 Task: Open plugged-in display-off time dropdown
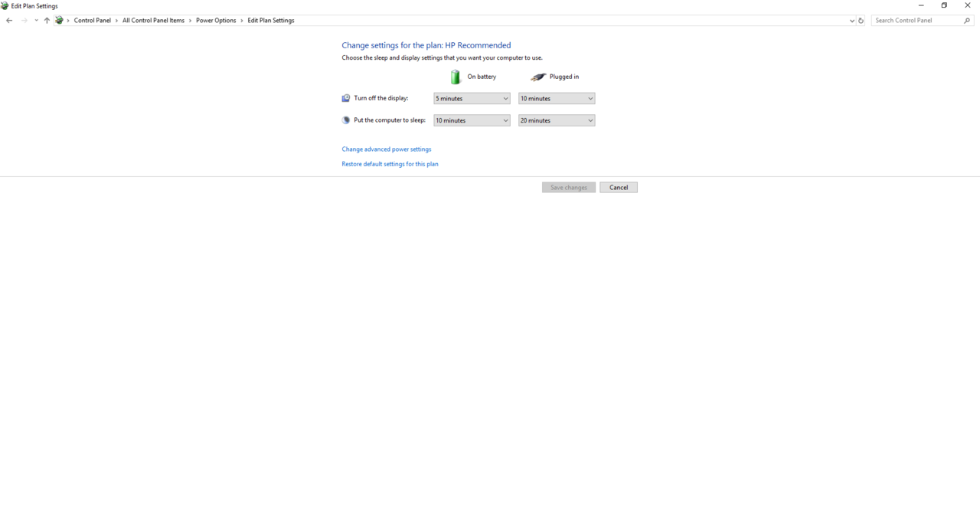557,98
